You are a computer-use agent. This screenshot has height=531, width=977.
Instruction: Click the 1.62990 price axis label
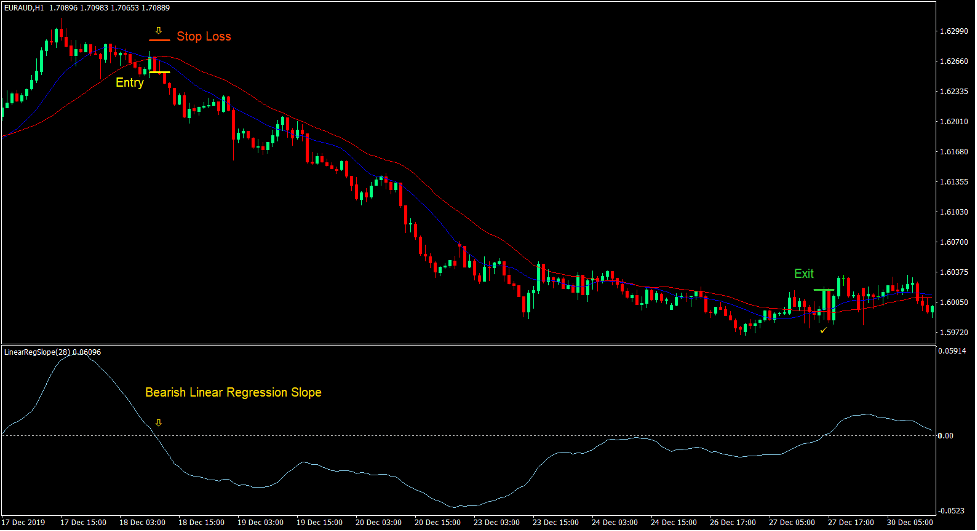coord(954,32)
